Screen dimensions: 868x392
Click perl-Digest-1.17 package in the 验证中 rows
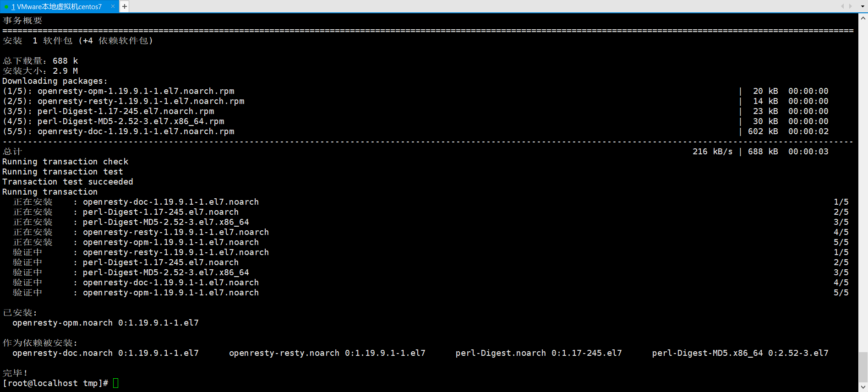coord(161,262)
